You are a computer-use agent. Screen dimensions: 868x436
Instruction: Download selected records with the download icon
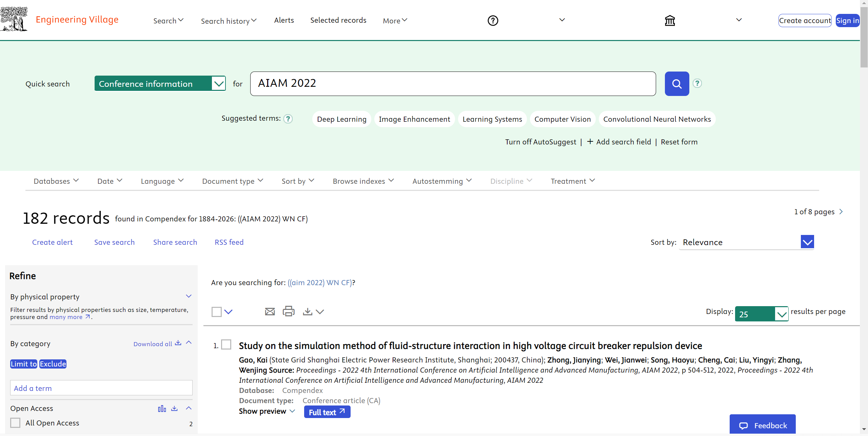[x=308, y=312]
